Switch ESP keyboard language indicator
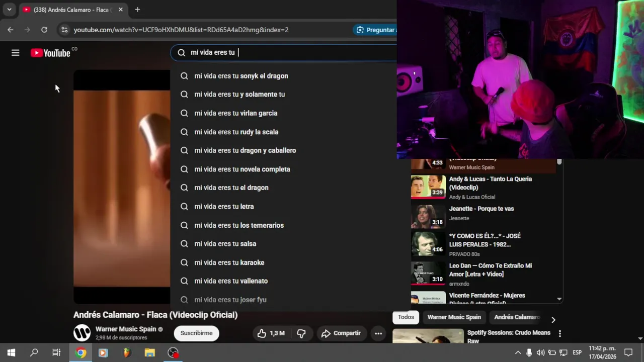Screen dimensions: 644x362 click(x=577, y=352)
